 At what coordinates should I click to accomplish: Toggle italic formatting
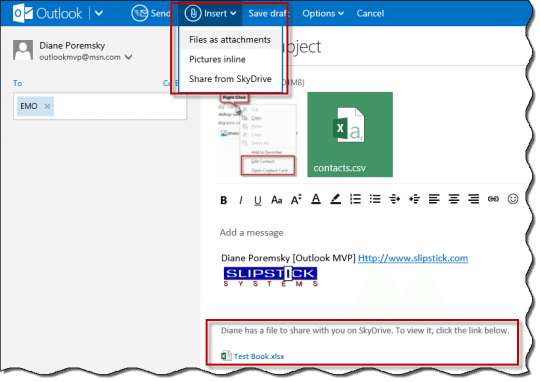241,200
